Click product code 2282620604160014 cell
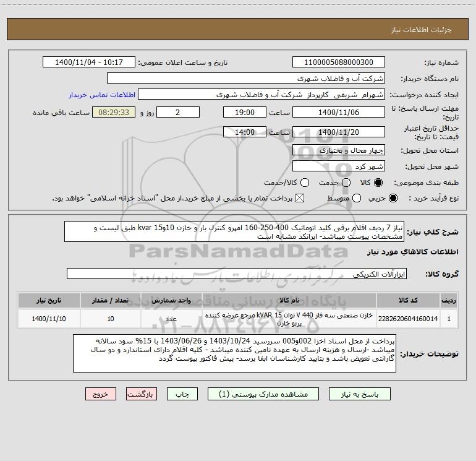Viewport: 476px width, 461px height. (408, 319)
